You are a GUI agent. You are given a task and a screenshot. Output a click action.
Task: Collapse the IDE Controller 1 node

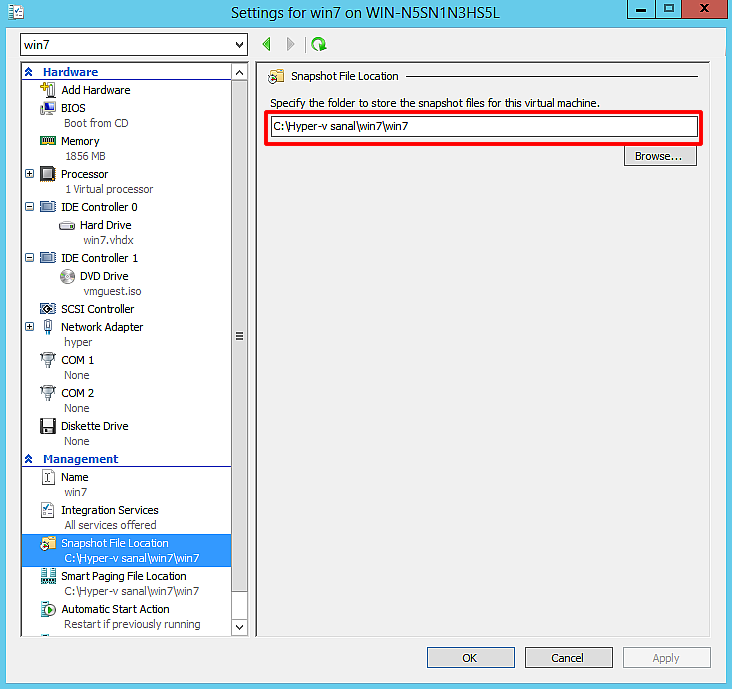click(x=29, y=257)
